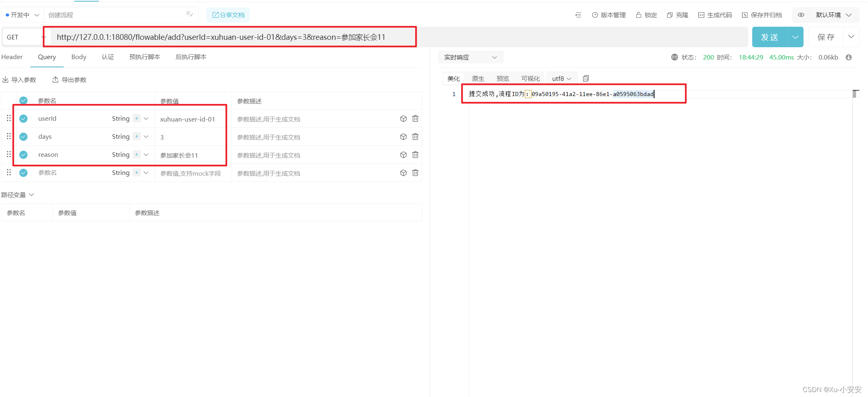This screenshot has height=397, width=868.
Task: Click the cube icon in empty row
Action: click(x=403, y=173)
